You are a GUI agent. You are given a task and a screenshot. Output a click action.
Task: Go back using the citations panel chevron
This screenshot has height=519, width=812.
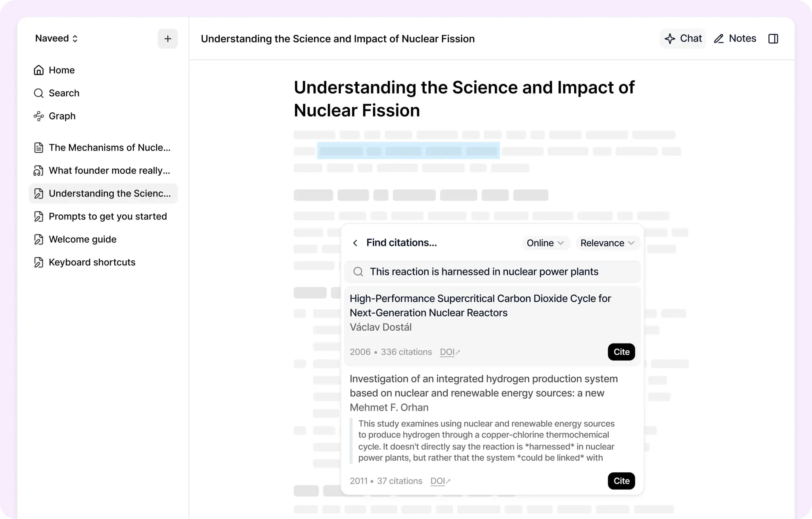[x=355, y=243]
